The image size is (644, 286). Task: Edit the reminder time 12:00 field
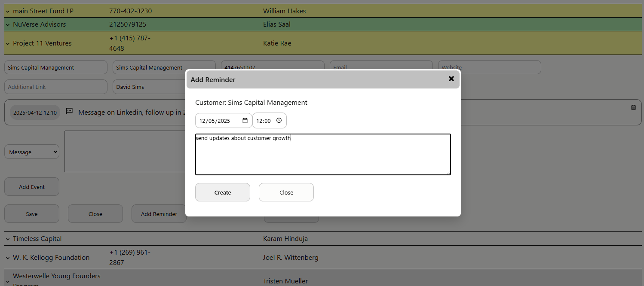[270, 121]
